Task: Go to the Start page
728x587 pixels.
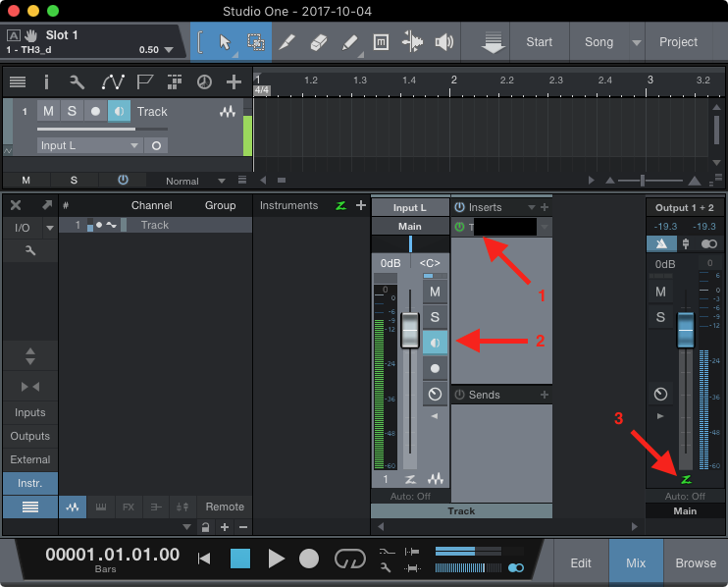Action: pos(539,42)
